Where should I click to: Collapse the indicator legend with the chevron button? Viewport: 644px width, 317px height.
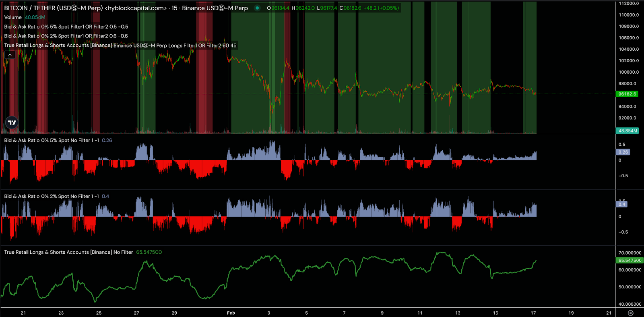10,55
